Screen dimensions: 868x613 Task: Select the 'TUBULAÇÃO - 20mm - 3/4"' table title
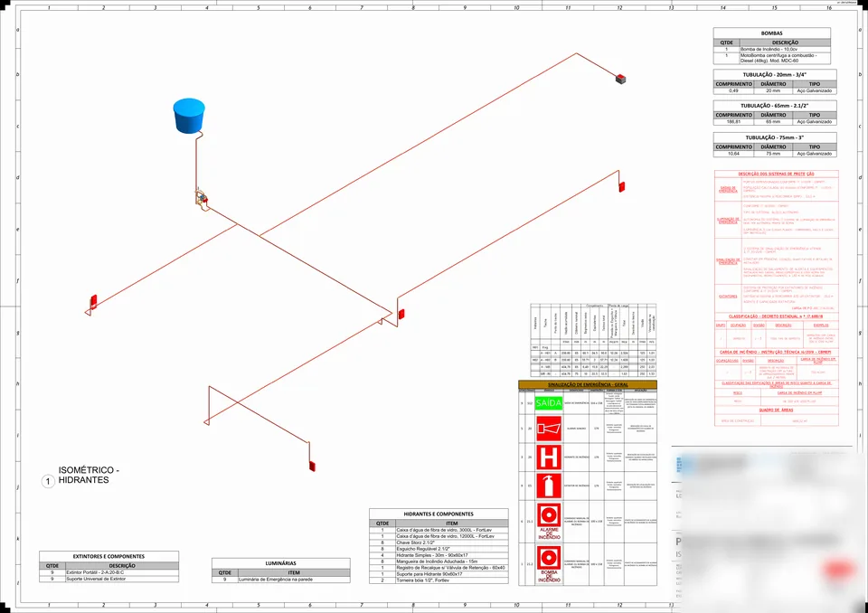(x=775, y=75)
